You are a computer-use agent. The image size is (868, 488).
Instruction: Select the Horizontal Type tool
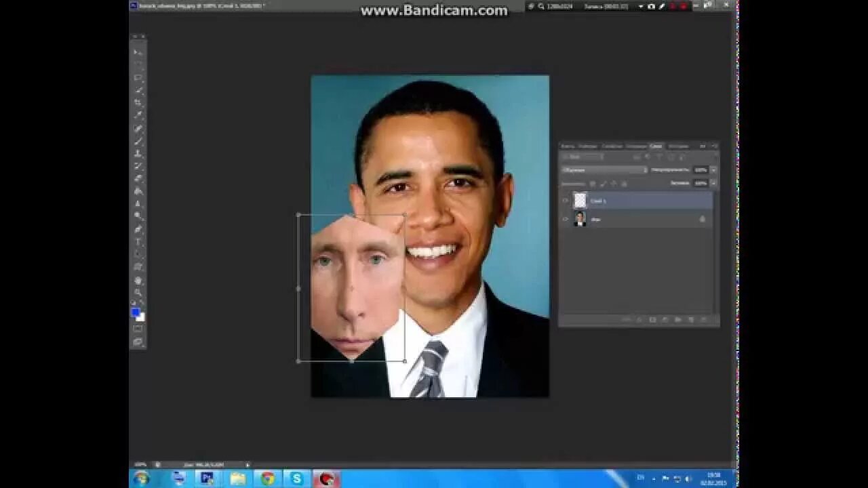tap(138, 242)
